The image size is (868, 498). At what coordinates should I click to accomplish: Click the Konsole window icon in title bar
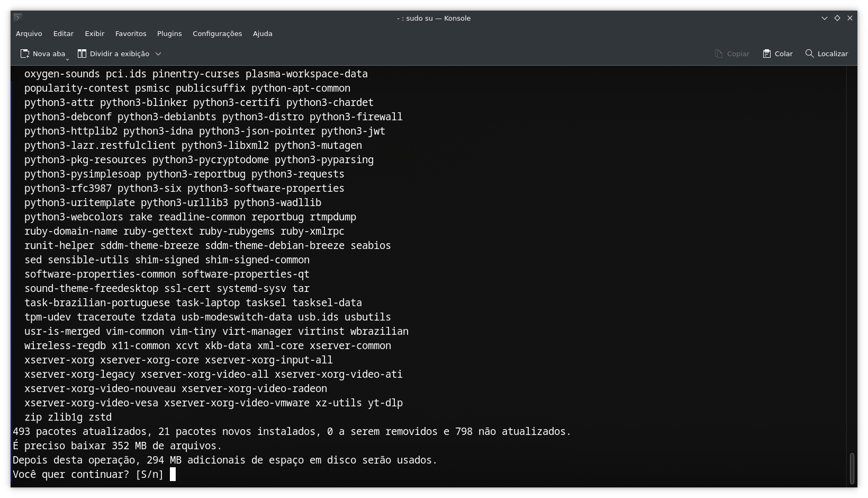17,18
